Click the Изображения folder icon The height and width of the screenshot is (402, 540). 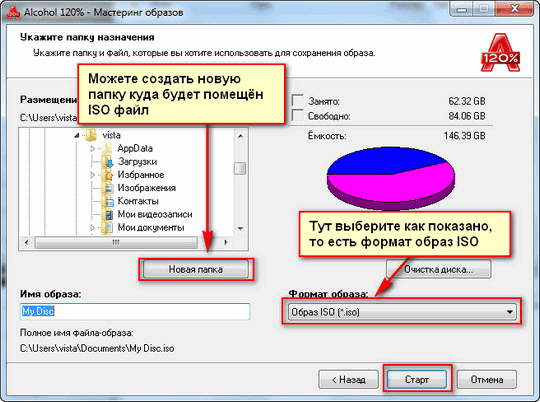coord(107,188)
